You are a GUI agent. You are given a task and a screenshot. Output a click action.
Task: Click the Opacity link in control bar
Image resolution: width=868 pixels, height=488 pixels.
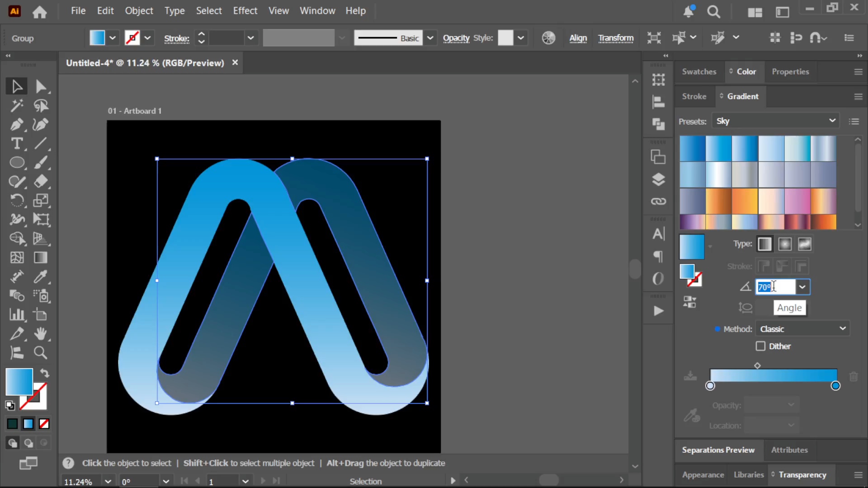point(456,38)
